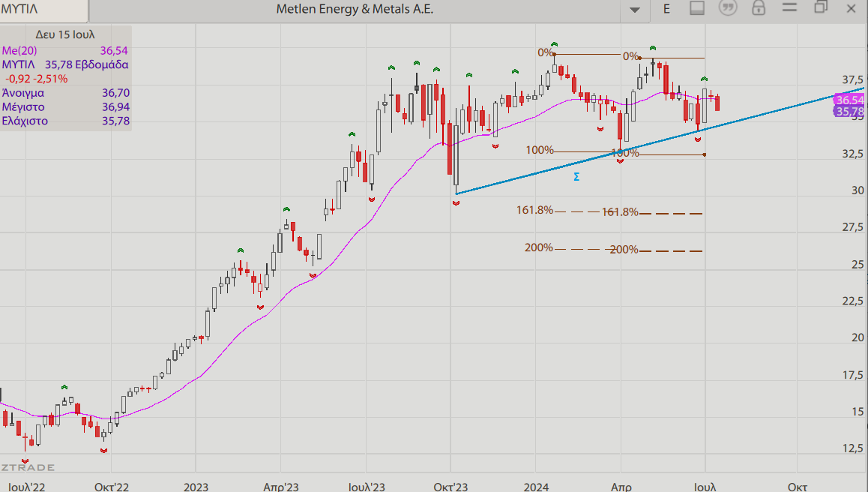
Task: Select the blue Σ trend line label
Action: (576, 177)
